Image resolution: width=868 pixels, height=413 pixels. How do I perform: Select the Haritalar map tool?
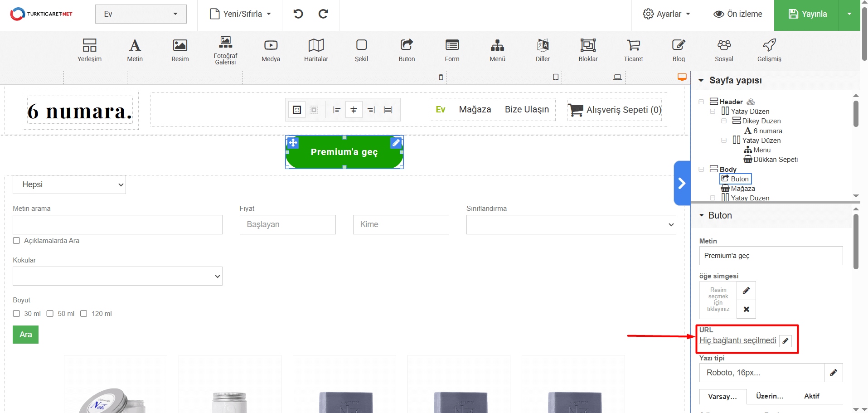point(316,50)
